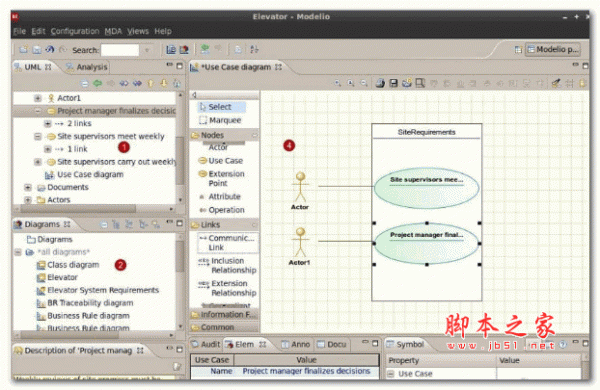Click the yellow up arrow in UML explorer
The height and width of the screenshot is (390, 600).
click(151, 83)
